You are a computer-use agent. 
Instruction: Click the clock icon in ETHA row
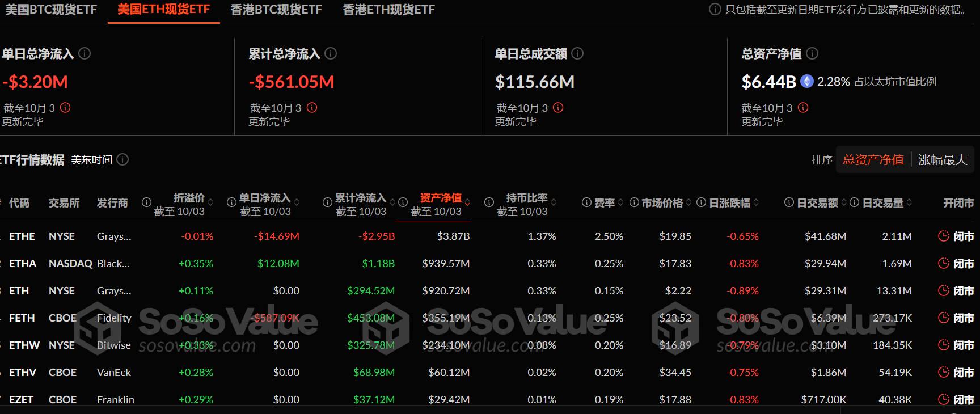[x=944, y=263]
